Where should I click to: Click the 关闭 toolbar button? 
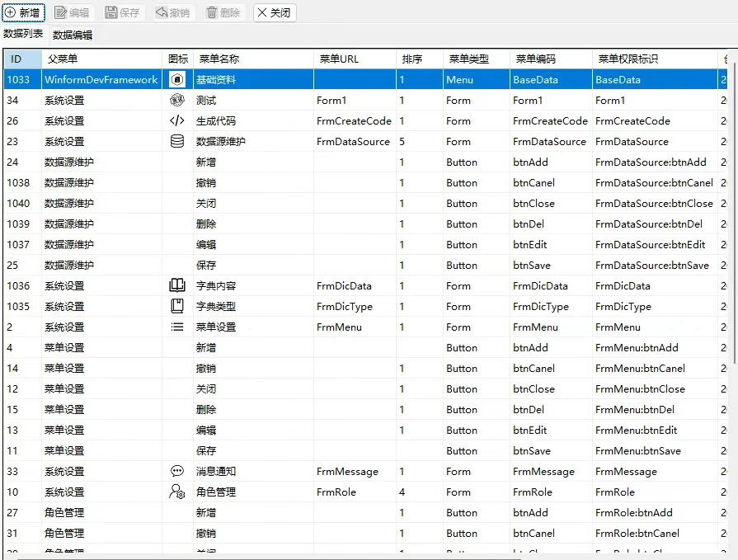pyautogui.click(x=275, y=12)
